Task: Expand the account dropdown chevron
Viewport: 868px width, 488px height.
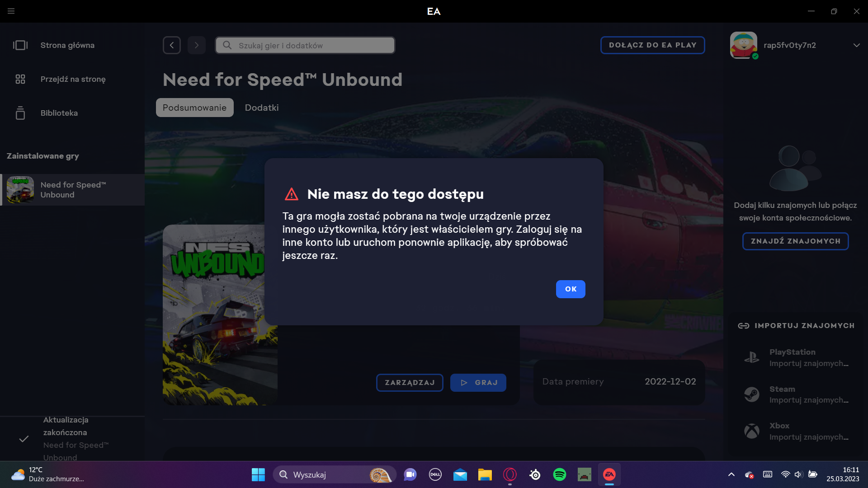Action: point(856,45)
